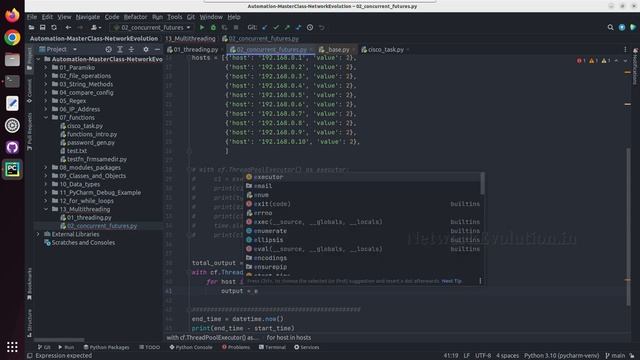640x360 pixels.
Task: Show Applications grid in dock
Action: pyautogui.click(x=12, y=347)
